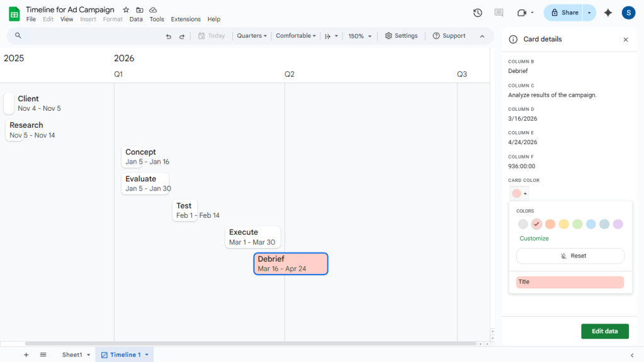The width and height of the screenshot is (644, 362).
Task: Open the Gemini sparkle icon
Action: 608,13
